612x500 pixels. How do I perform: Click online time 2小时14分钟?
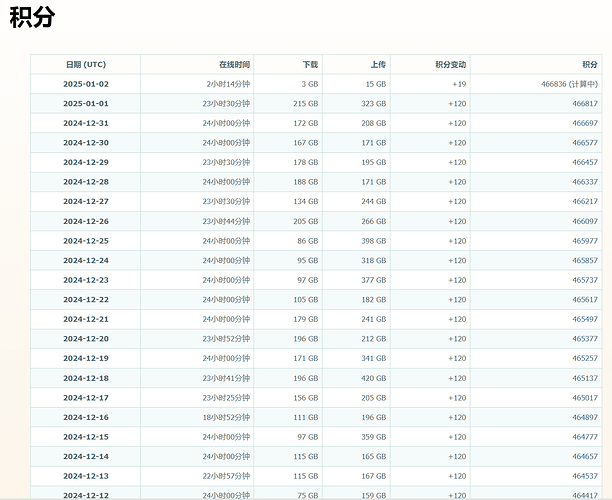228,84
